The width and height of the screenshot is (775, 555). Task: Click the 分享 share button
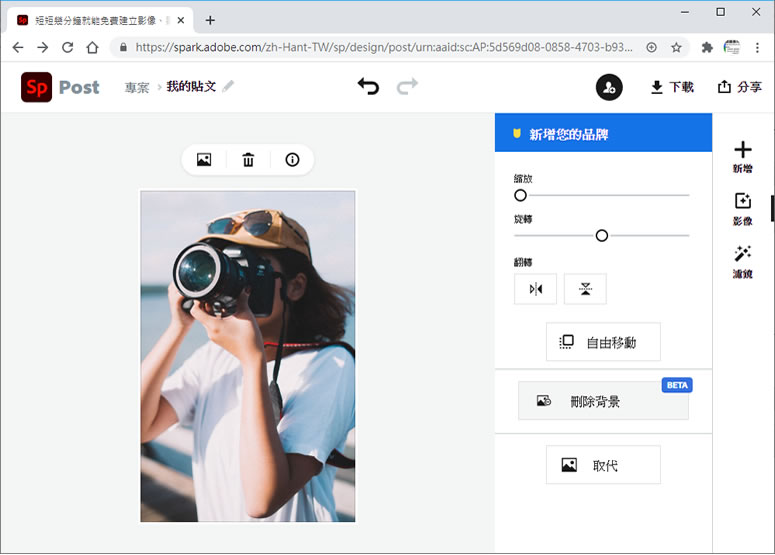739,87
